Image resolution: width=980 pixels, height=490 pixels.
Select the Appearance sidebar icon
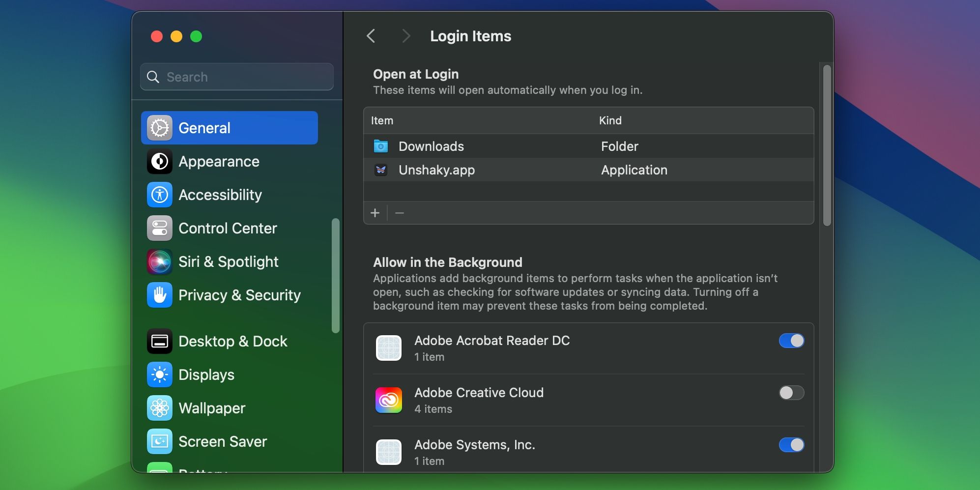159,161
